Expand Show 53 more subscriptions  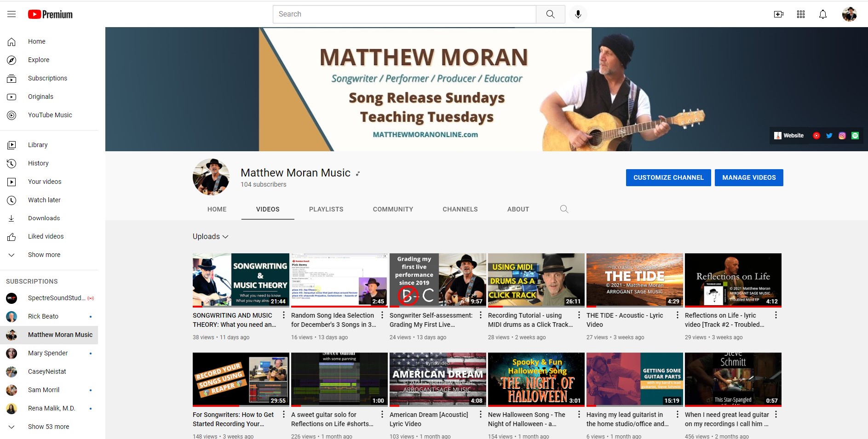tap(49, 427)
